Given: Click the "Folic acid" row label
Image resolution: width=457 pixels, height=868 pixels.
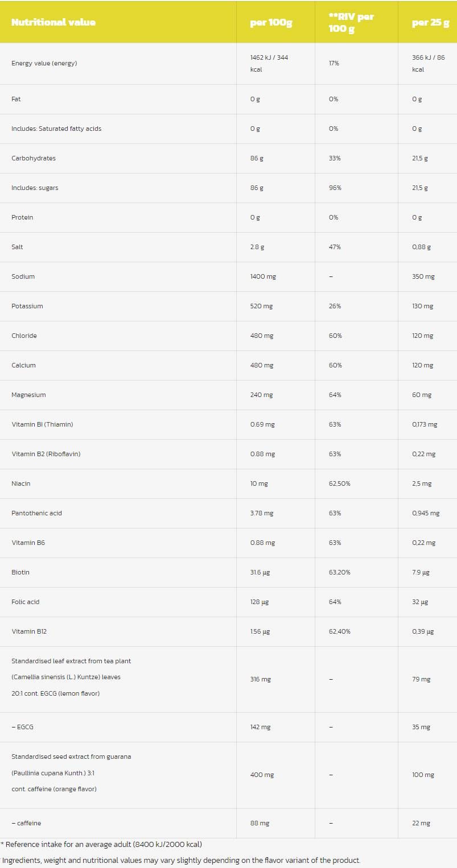Looking at the screenshot, I should pos(26,602).
